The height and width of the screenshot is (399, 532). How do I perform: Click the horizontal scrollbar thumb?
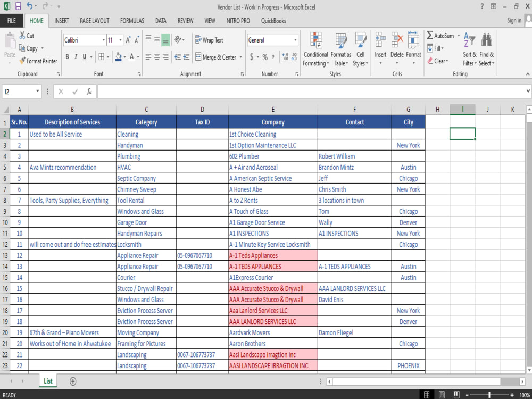point(417,381)
